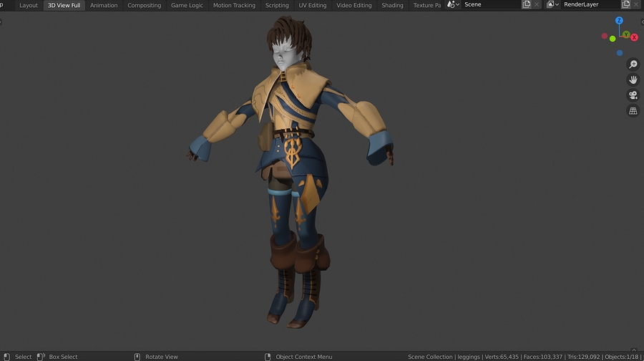
Task: Open the RenderLayer browse dropdown
Action: coord(552,5)
